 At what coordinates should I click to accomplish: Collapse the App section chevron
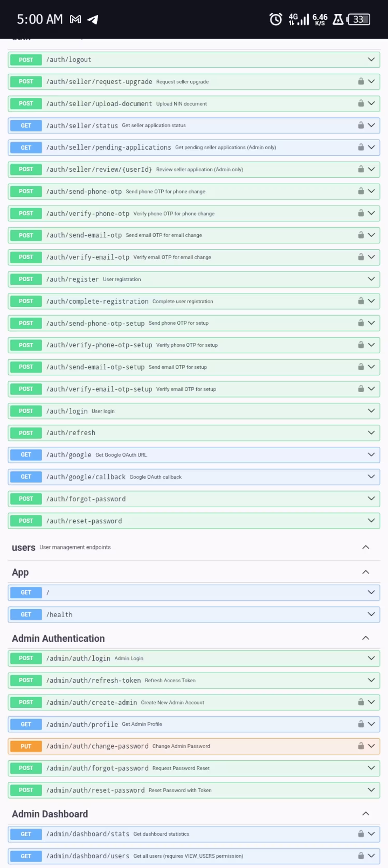click(x=365, y=572)
